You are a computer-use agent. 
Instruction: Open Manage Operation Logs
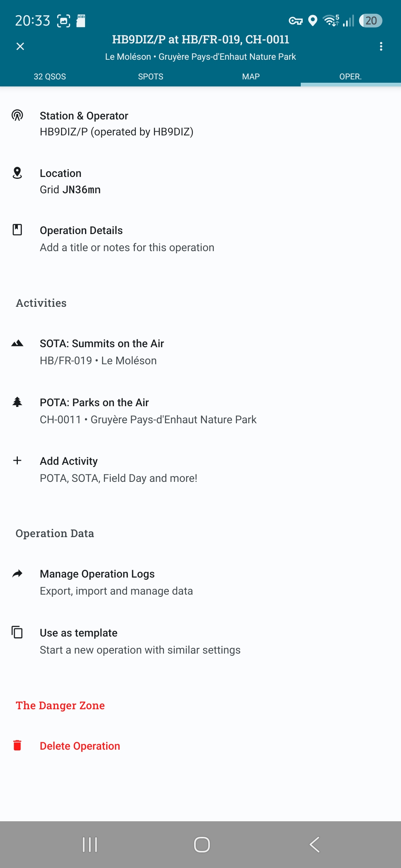tap(200, 582)
